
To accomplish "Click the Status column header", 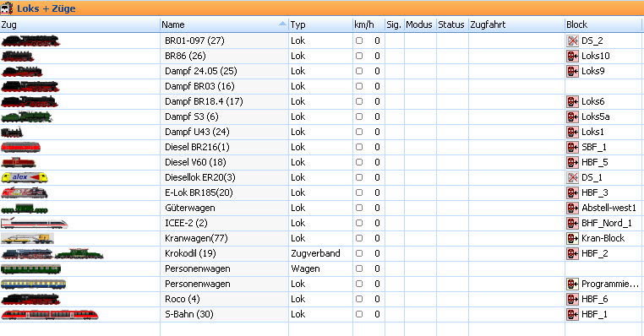I will click(452, 24).
